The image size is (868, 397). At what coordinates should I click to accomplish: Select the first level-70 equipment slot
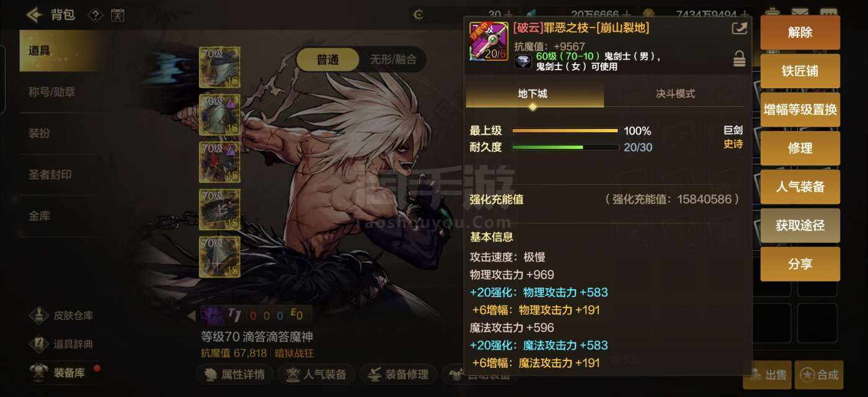point(219,67)
